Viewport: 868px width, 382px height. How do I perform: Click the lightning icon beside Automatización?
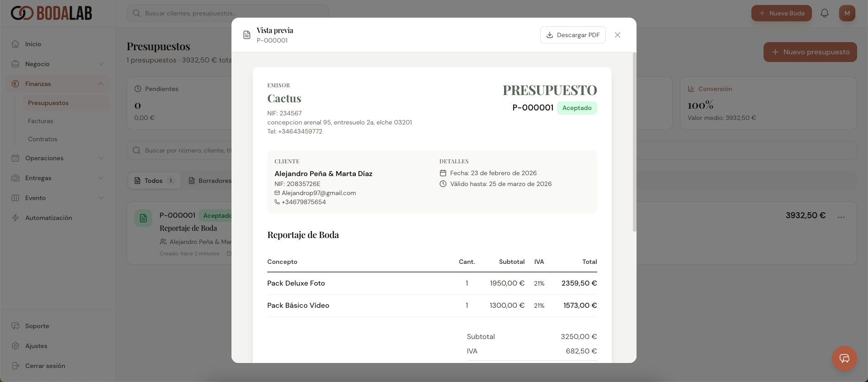pos(15,218)
